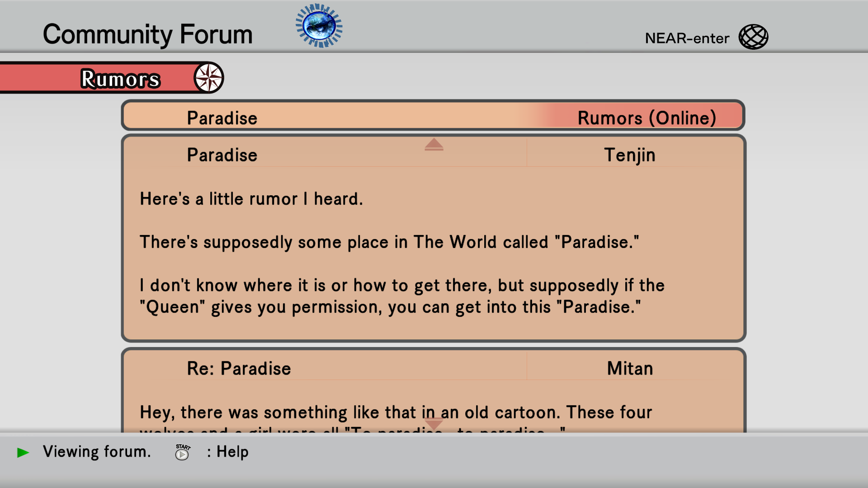868x488 pixels.
Task: Click the NEAR-enter username label
Action: 687,38
